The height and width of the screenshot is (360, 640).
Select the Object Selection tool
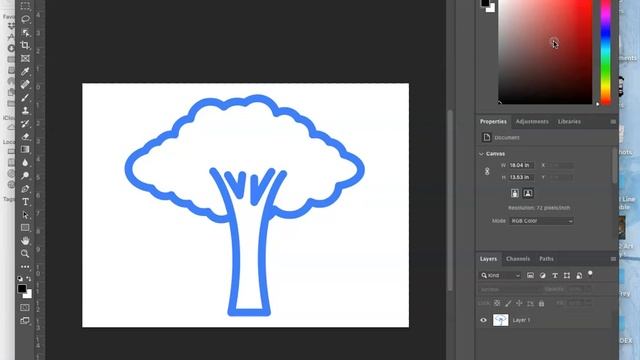pos(25,32)
